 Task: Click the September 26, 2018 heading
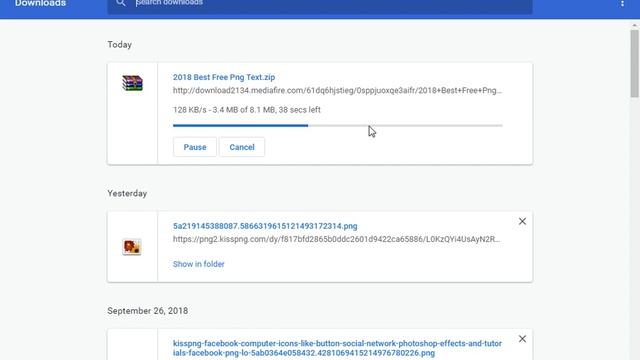(x=148, y=311)
